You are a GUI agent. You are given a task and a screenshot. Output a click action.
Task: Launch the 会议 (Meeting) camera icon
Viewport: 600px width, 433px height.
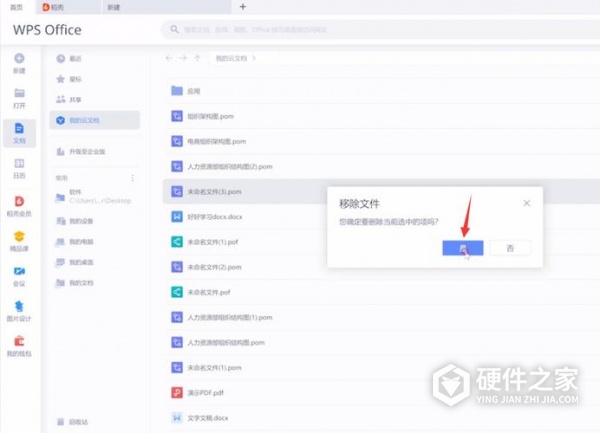point(19,271)
